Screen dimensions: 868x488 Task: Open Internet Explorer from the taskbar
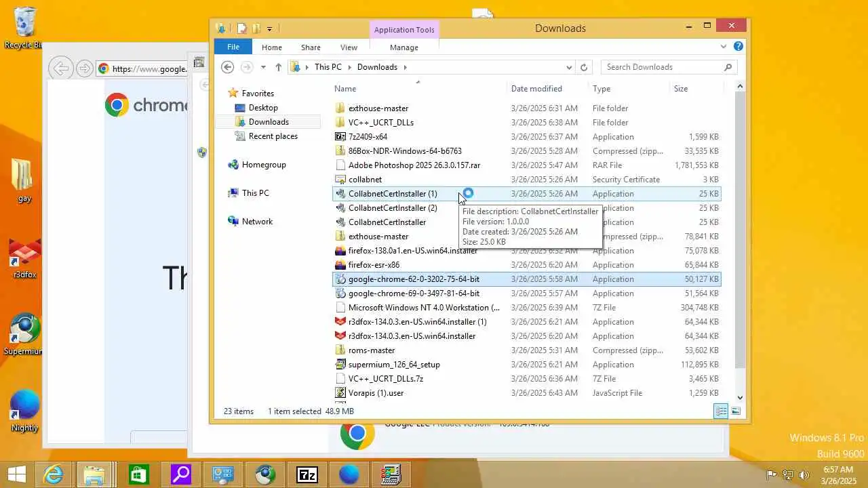54,474
